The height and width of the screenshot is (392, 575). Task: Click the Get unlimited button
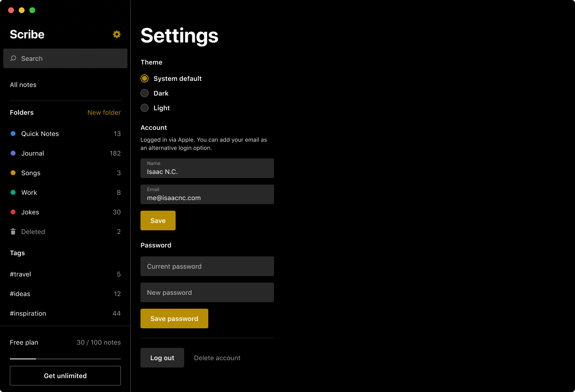point(65,376)
